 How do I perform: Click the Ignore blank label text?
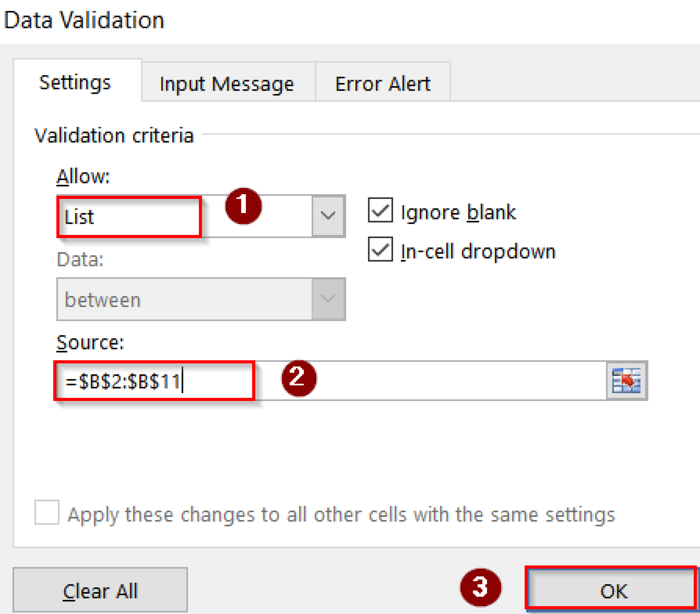458,211
